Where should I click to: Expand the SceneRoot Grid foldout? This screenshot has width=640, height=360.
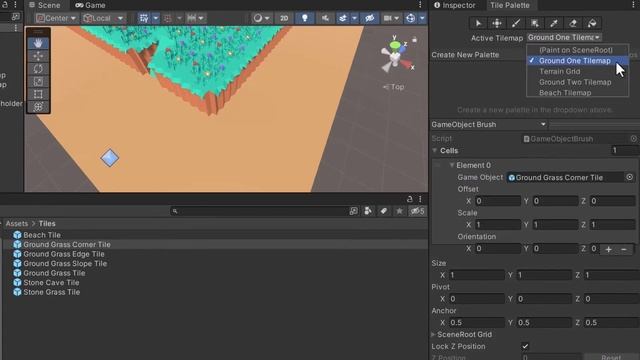[433, 335]
